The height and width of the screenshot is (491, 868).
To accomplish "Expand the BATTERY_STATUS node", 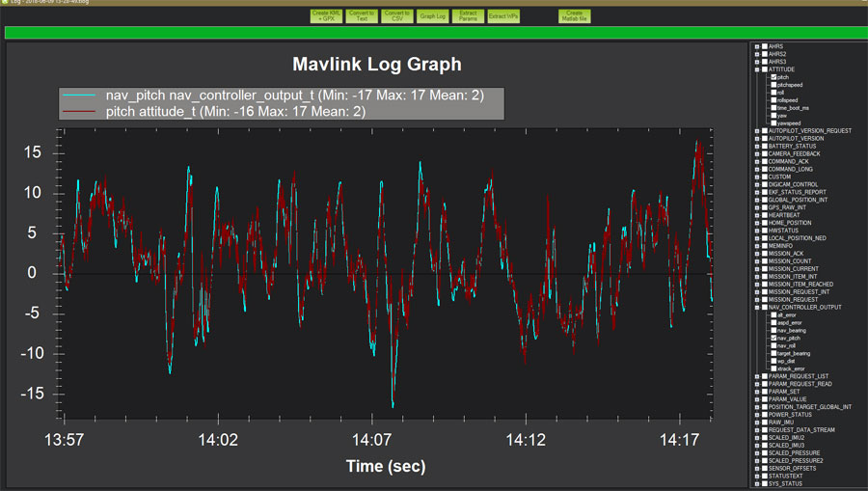I will tap(757, 146).
